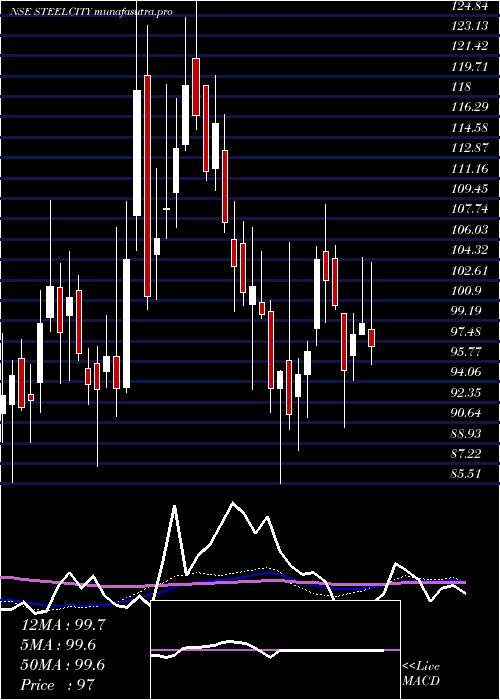Click the <<Live MACD label
500x700 pixels.
[x=421, y=673]
